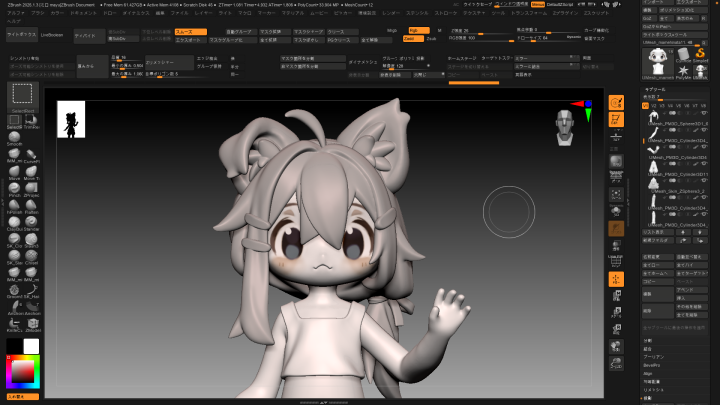The width and height of the screenshot is (720, 405).
Task: Activate the orange Move gizmo icon
Action: pos(616,279)
